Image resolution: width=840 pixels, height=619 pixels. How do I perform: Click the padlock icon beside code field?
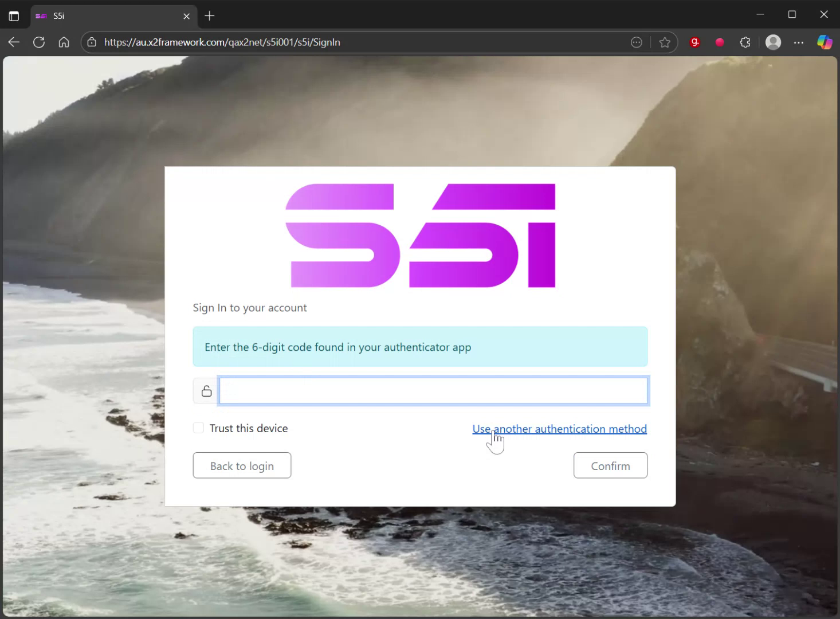click(x=206, y=391)
